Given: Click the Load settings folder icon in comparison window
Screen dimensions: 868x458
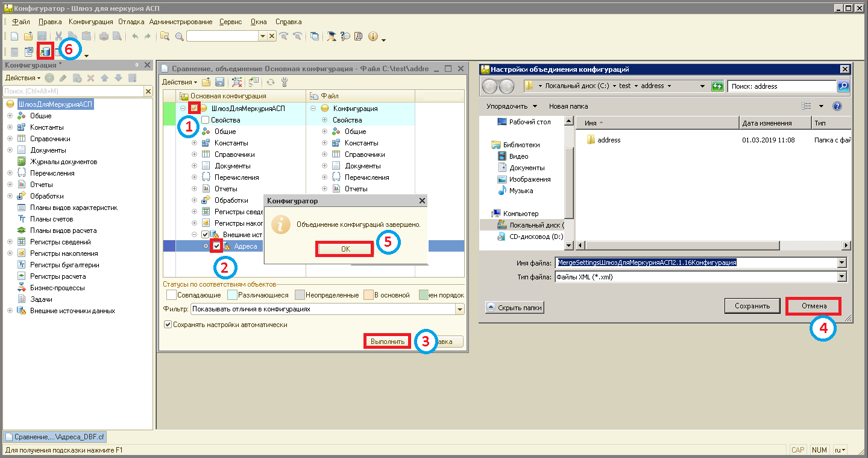Looking at the screenshot, I should pyautogui.click(x=206, y=82).
